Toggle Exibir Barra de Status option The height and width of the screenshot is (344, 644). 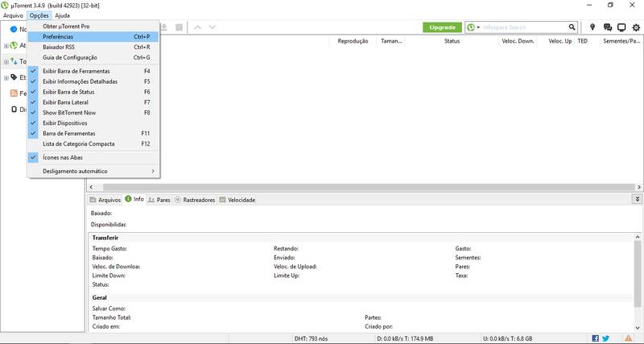pos(93,92)
